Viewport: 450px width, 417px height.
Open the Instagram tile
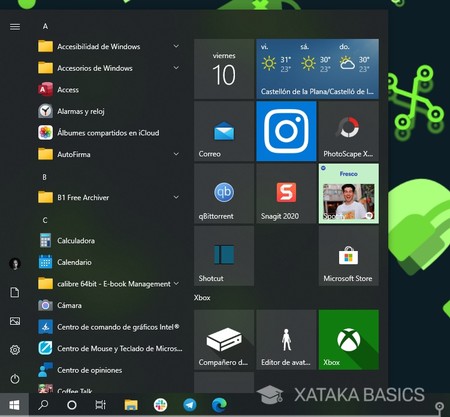coord(286,131)
